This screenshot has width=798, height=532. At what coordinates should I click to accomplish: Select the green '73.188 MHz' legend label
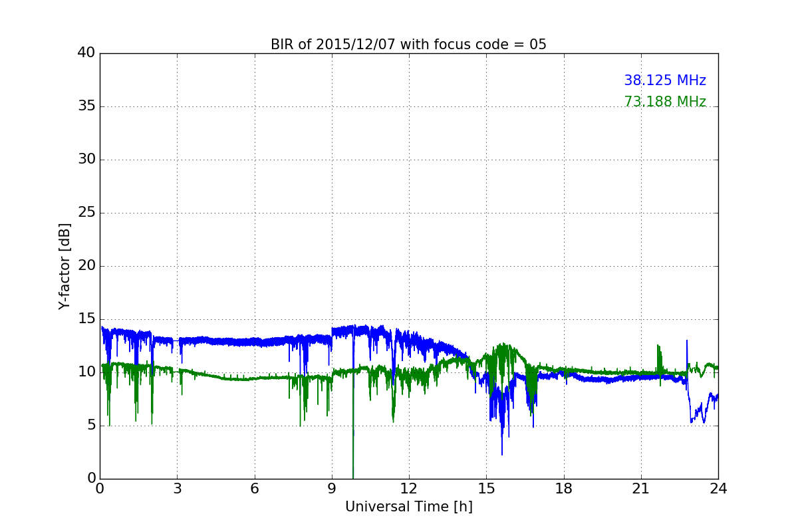665,102
